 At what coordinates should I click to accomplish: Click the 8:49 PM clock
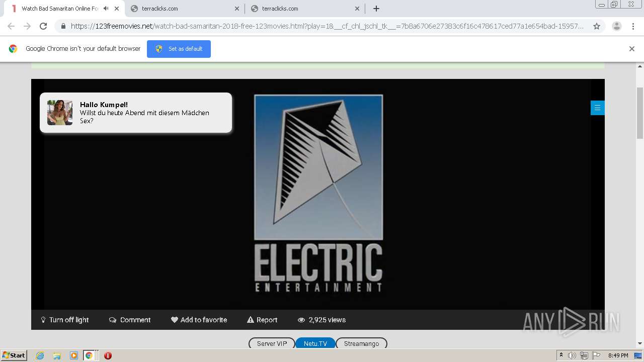click(x=618, y=355)
